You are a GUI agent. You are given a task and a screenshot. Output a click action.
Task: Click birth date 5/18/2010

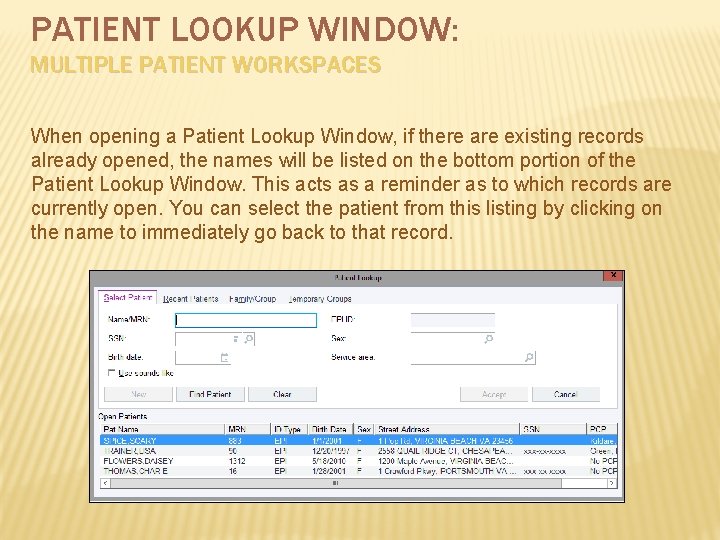[x=329, y=461]
